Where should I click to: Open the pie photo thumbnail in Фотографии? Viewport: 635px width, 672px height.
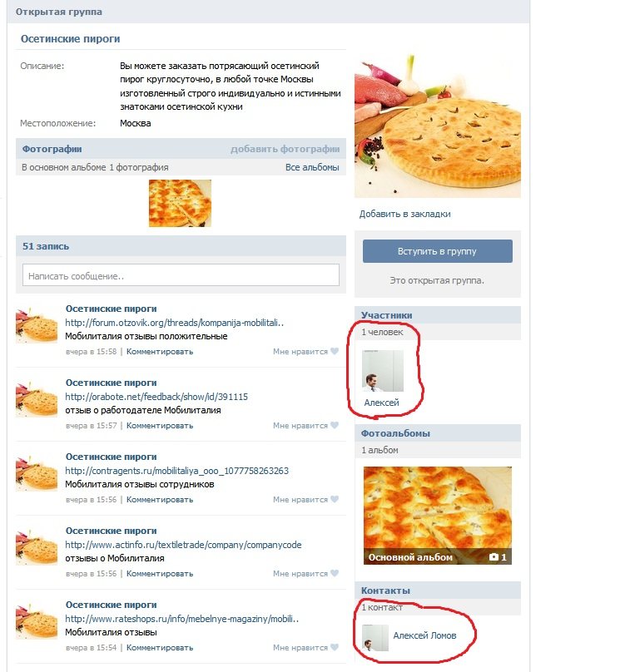180,203
